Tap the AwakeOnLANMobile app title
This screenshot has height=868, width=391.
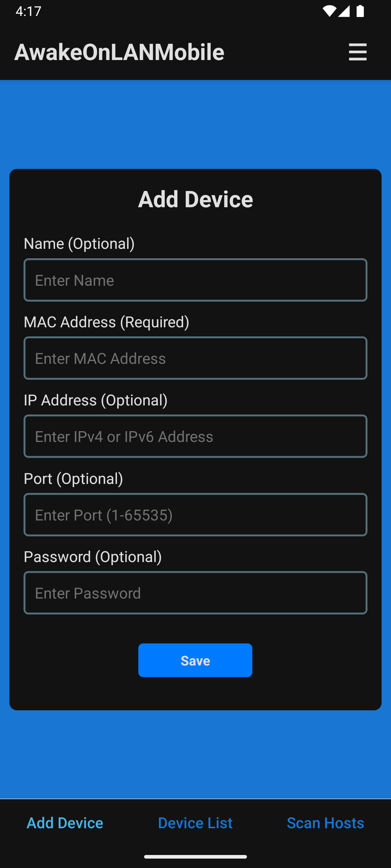pyautogui.click(x=119, y=52)
